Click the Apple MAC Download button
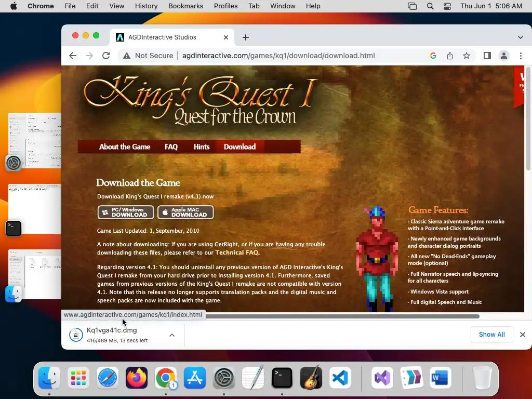 (x=185, y=212)
